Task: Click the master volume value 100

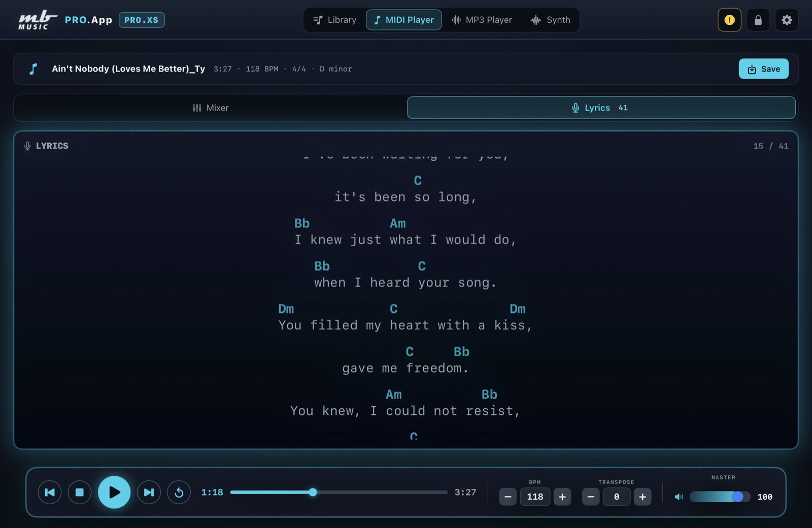Action: coord(765,497)
